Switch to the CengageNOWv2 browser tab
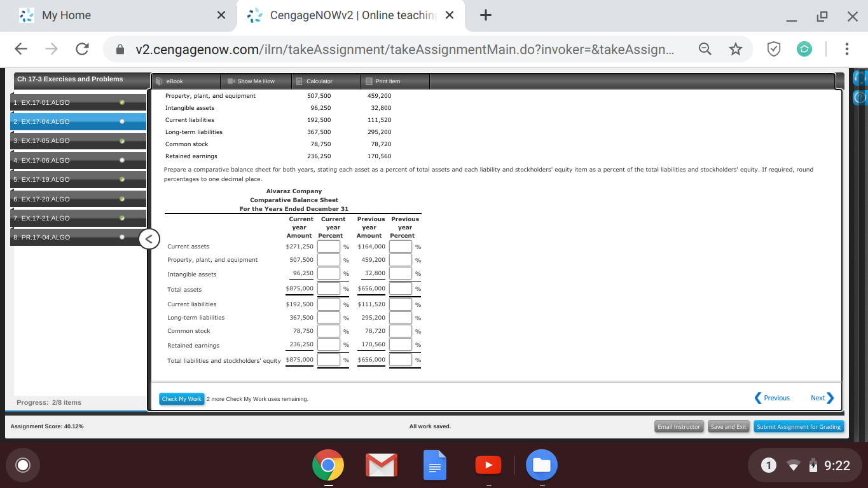Image resolution: width=868 pixels, height=488 pixels. coord(350,15)
